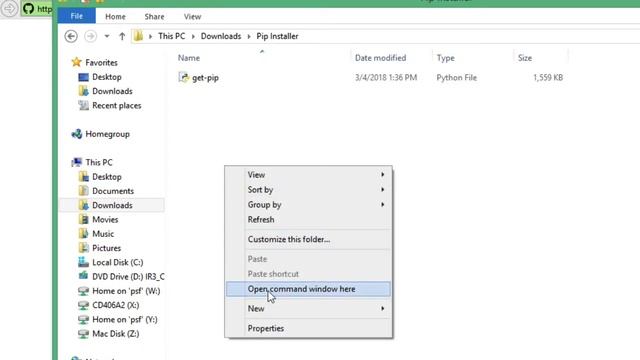Click the Home on 'psf' (Y:) drive icon
Viewport: 640px width, 360px height.
coord(83,320)
